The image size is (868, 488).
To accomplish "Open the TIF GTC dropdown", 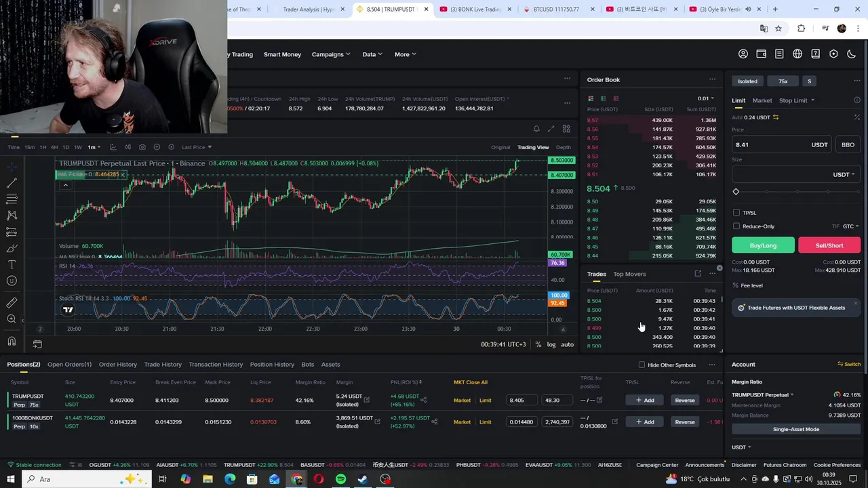I will [850, 226].
